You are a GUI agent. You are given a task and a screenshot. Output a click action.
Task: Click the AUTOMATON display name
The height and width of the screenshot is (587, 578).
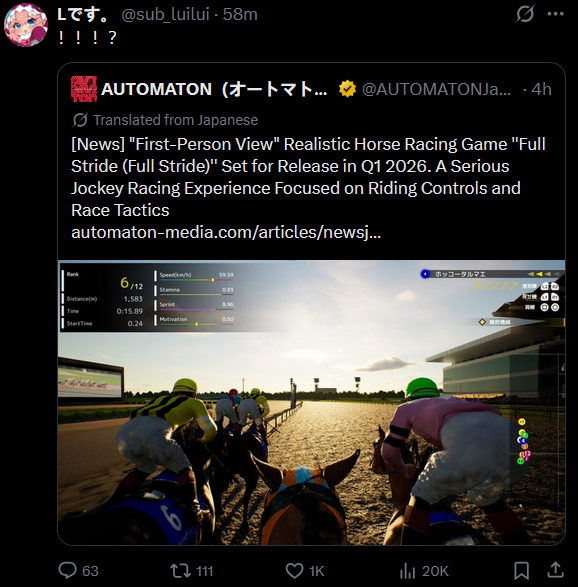tap(214, 89)
